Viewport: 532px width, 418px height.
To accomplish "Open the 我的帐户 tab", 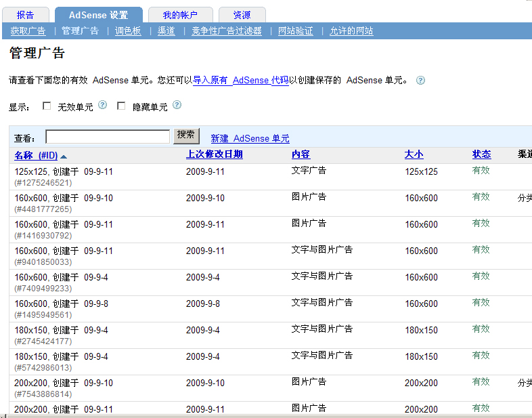I will [179, 15].
